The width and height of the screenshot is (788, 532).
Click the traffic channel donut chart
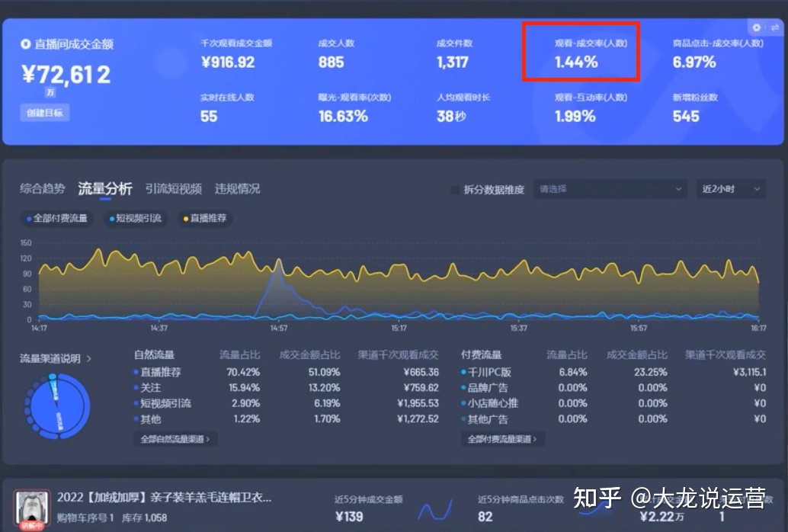[57, 405]
